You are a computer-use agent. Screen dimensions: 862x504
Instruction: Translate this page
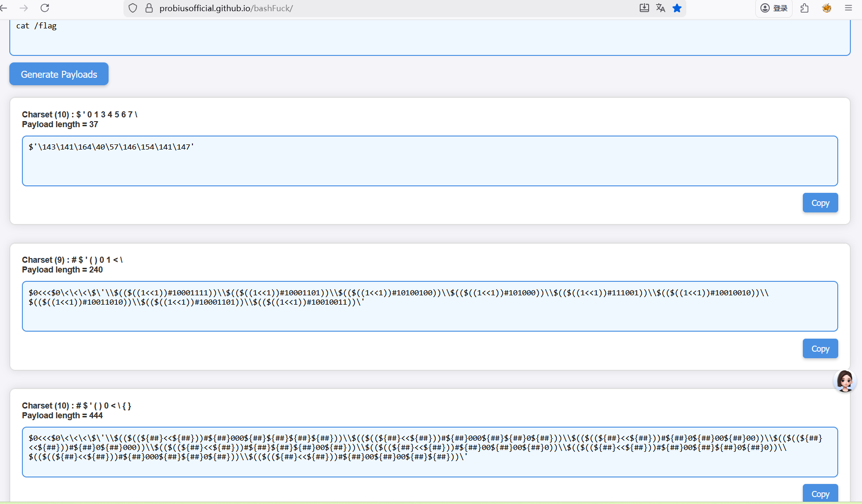[661, 8]
